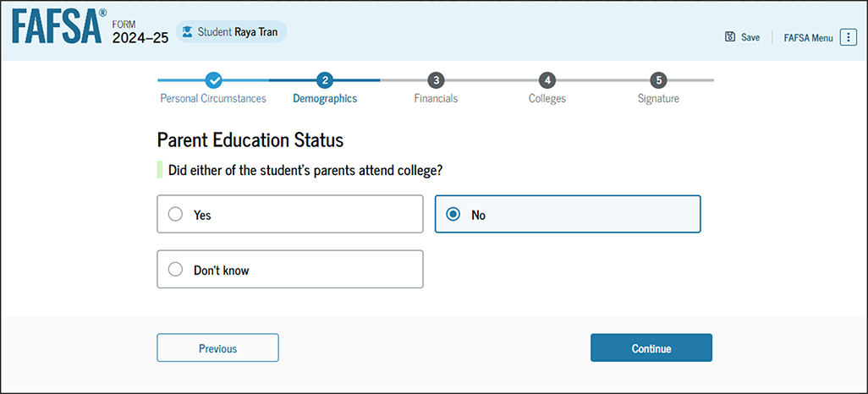Select the Yes radio option
Screen dimensions: 868x394
pos(176,215)
